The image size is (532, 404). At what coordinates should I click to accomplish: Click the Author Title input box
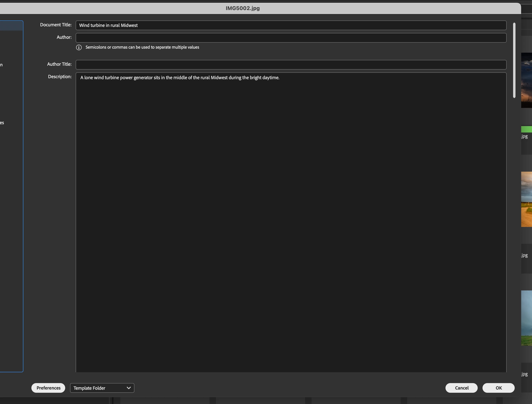point(291,65)
